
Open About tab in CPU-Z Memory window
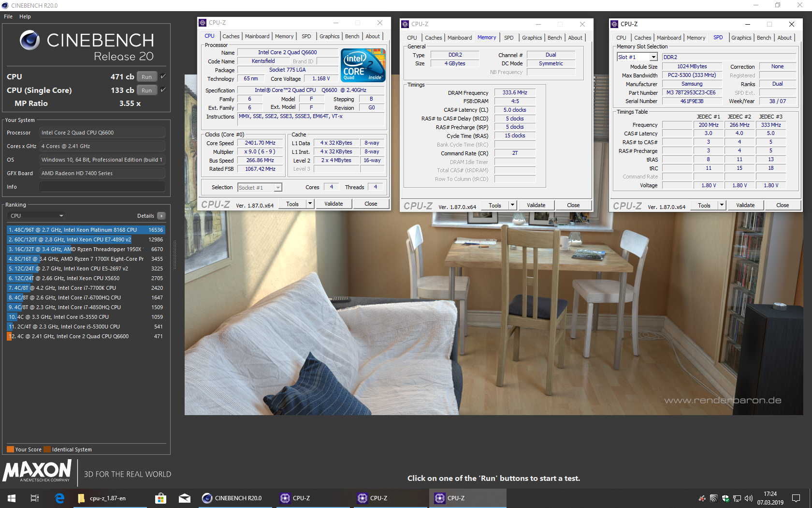pyautogui.click(x=575, y=38)
